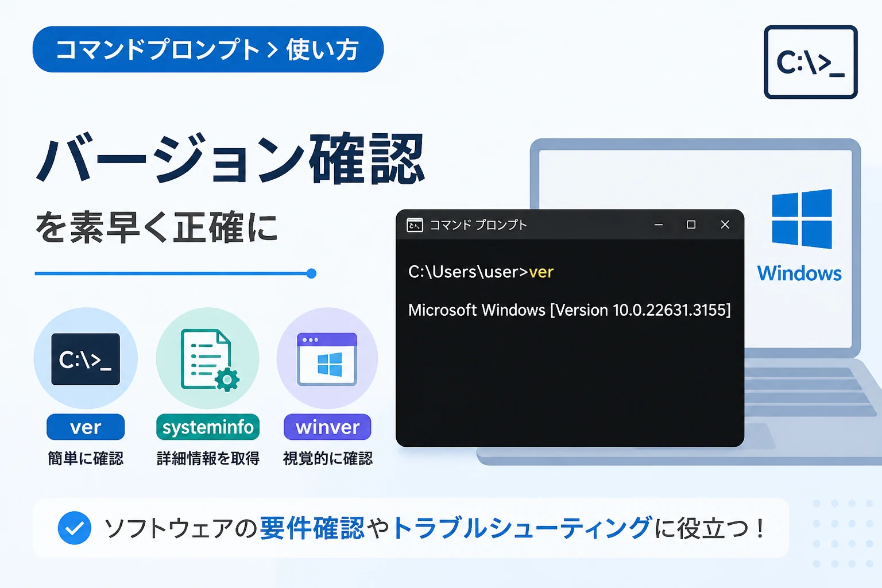Click the Windows wordmark under the logo
Image resolution: width=882 pixels, height=588 pixels.
click(799, 273)
